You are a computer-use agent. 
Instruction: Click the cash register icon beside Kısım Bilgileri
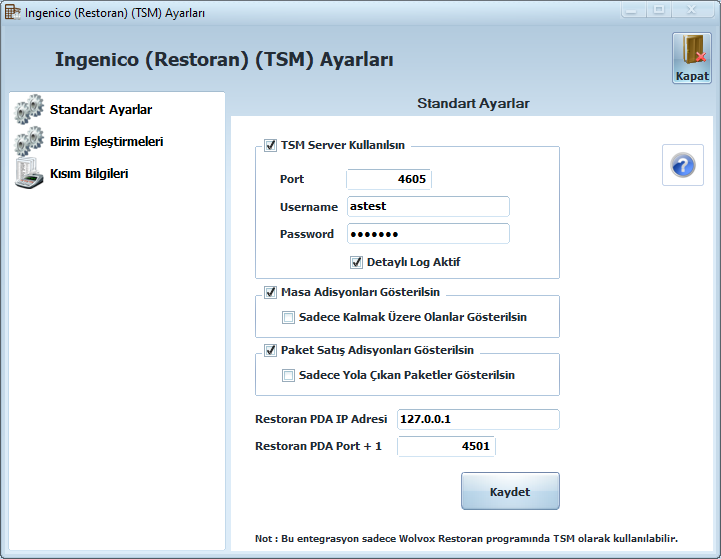tap(29, 173)
